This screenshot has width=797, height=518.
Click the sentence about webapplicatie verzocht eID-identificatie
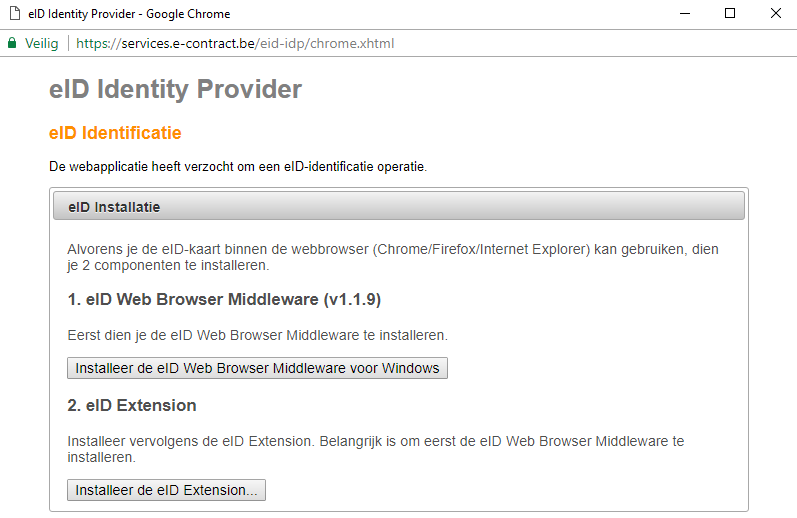pos(238,167)
